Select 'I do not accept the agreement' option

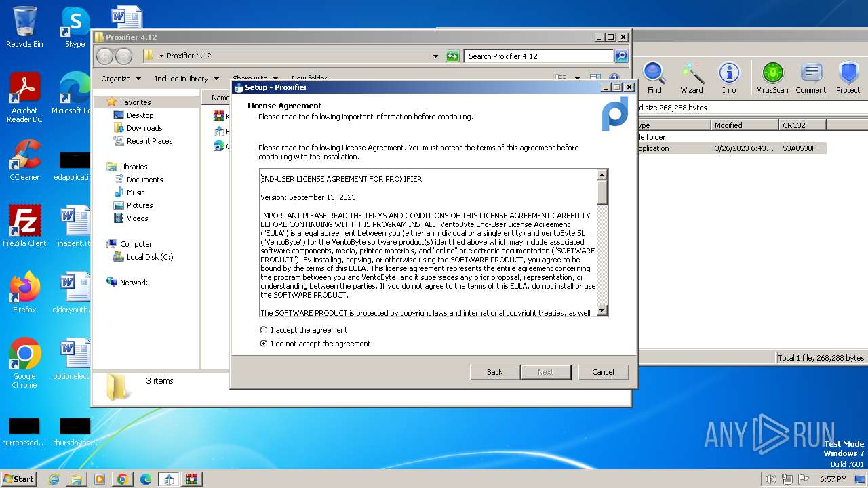click(264, 344)
